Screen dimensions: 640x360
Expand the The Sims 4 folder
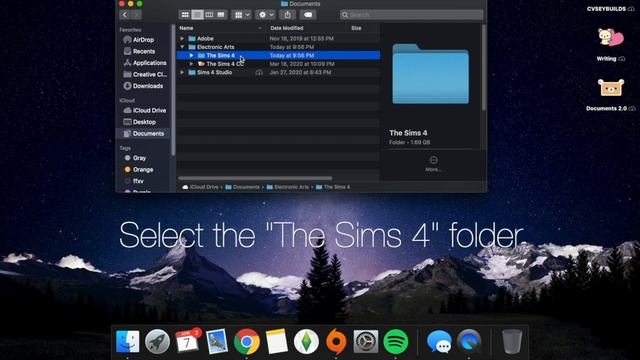pyautogui.click(x=191, y=56)
